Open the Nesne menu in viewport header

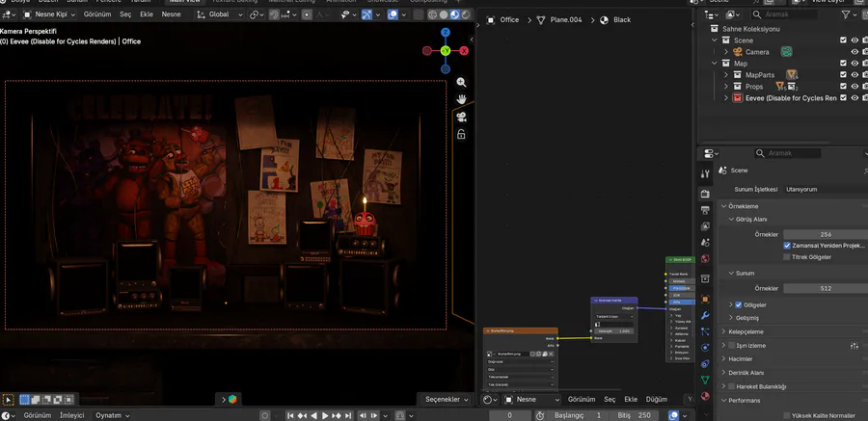[171, 14]
